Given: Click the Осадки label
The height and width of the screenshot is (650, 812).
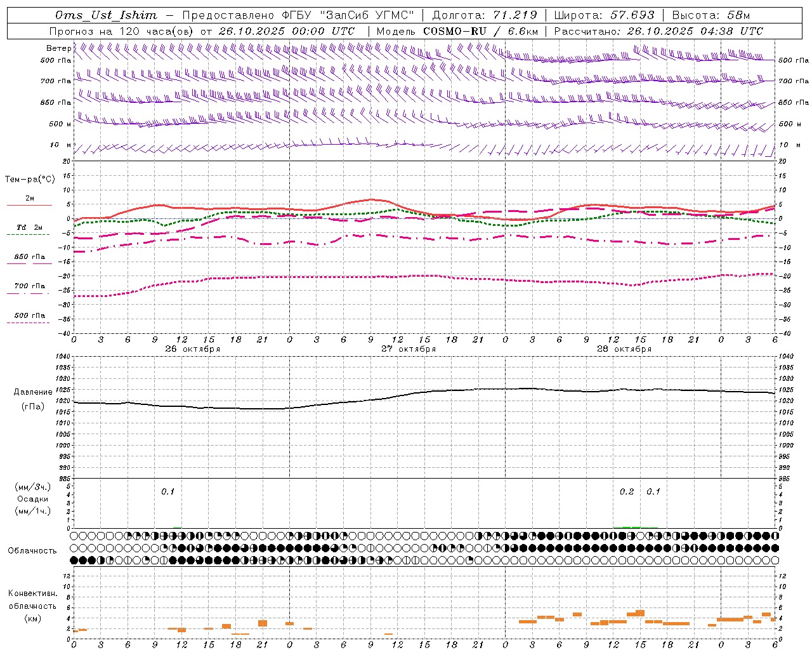Looking at the screenshot, I should tap(32, 499).
